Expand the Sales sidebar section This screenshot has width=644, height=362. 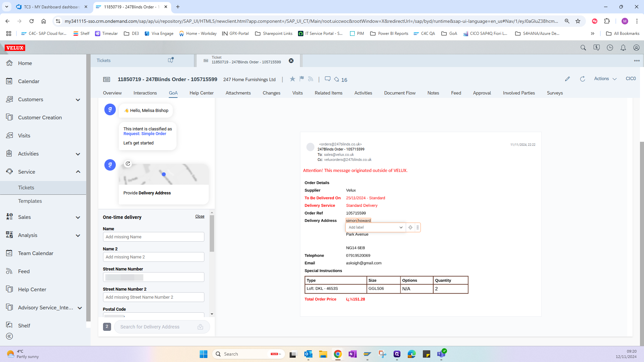78,218
